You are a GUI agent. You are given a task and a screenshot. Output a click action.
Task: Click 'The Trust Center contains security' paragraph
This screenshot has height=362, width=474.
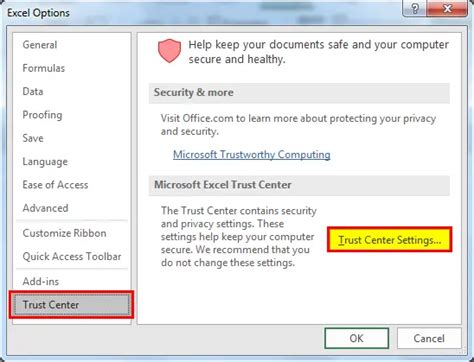239,237
